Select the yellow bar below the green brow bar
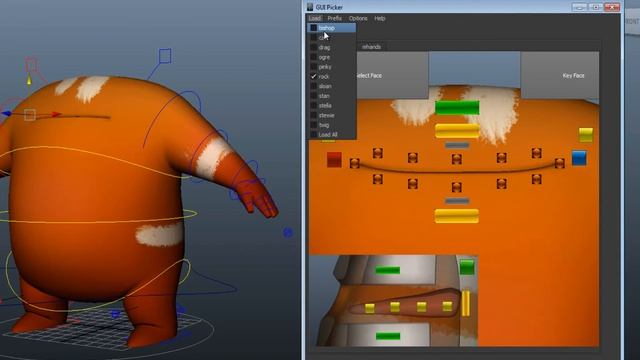 tap(457, 131)
